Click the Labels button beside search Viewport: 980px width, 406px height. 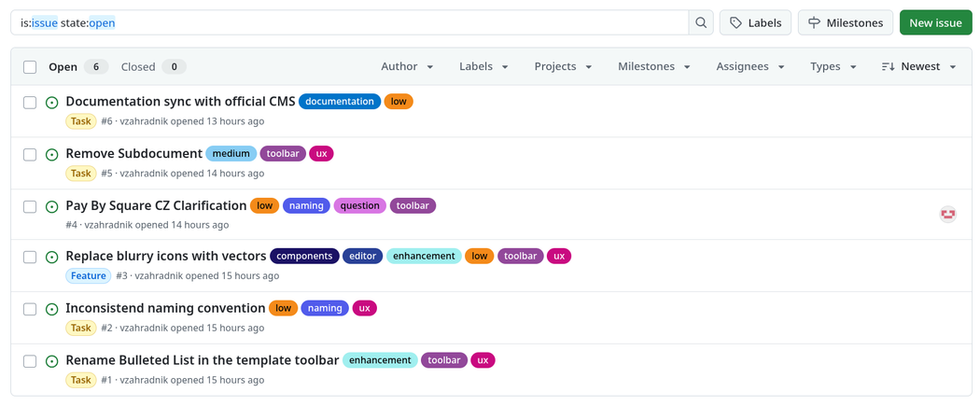pyautogui.click(x=755, y=23)
